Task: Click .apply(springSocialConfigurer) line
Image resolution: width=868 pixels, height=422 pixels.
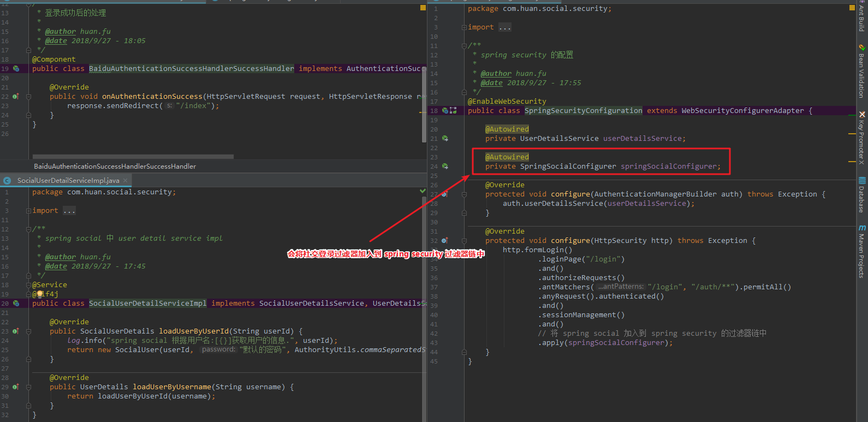Action: coord(605,343)
